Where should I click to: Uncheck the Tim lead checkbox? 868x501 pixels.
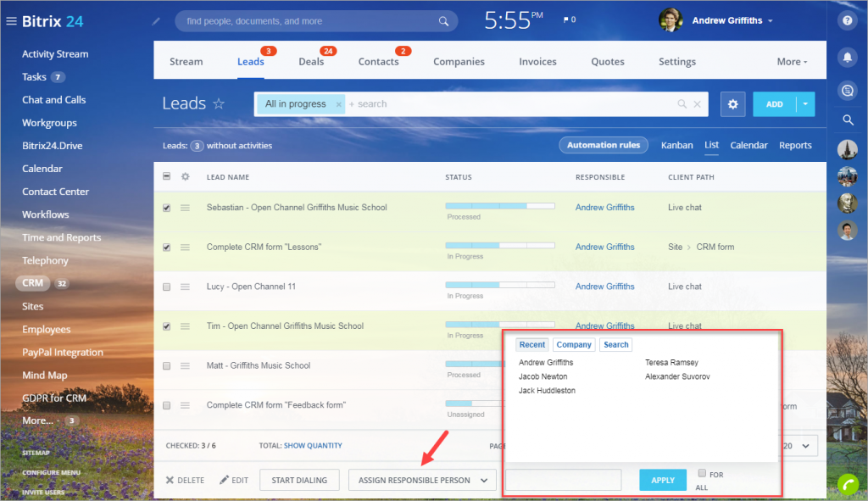[x=167, y=326]
